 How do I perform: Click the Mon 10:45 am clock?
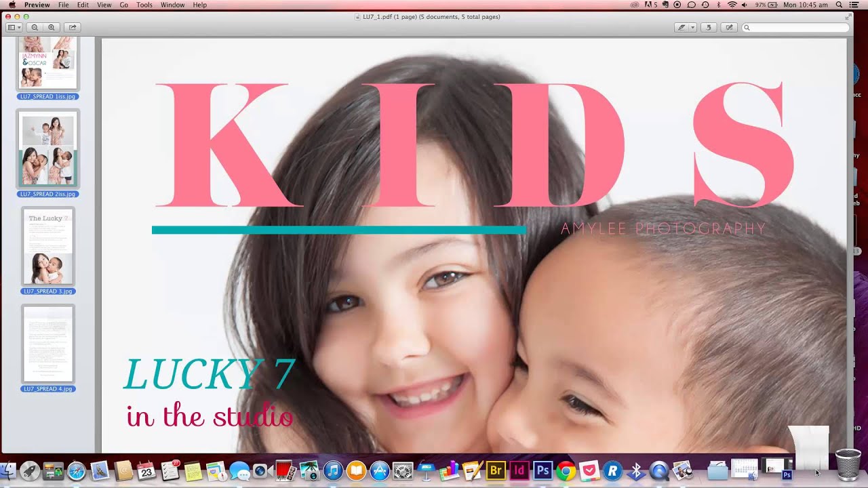click(x=806, y=5)
